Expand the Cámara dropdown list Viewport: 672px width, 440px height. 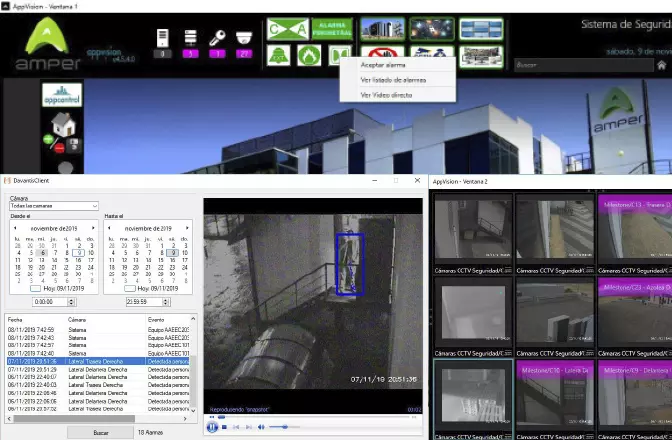(94, 206)
